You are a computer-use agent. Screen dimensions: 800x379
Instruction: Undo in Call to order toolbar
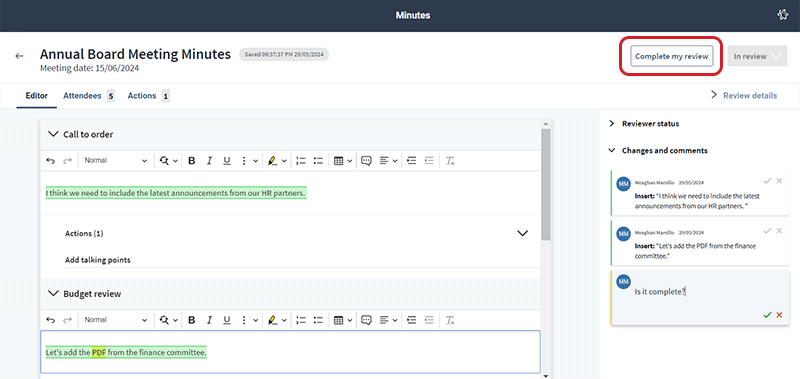coord(51,161)
